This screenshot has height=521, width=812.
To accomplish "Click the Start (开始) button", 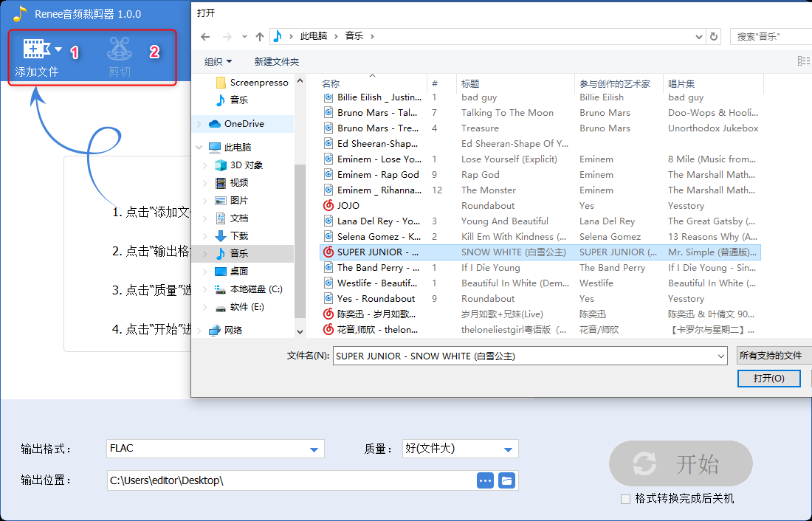I will pos(681,463).
